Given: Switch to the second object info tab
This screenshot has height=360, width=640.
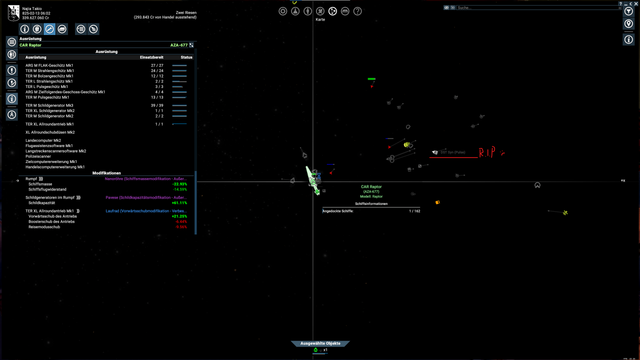Looking at the screenshot, I should point(37,29).
